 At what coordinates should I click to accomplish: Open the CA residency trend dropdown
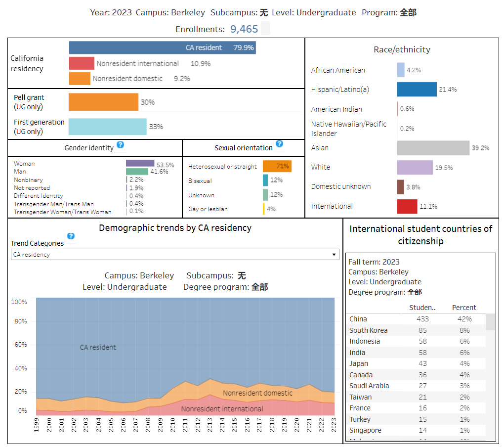click(175, 254)
